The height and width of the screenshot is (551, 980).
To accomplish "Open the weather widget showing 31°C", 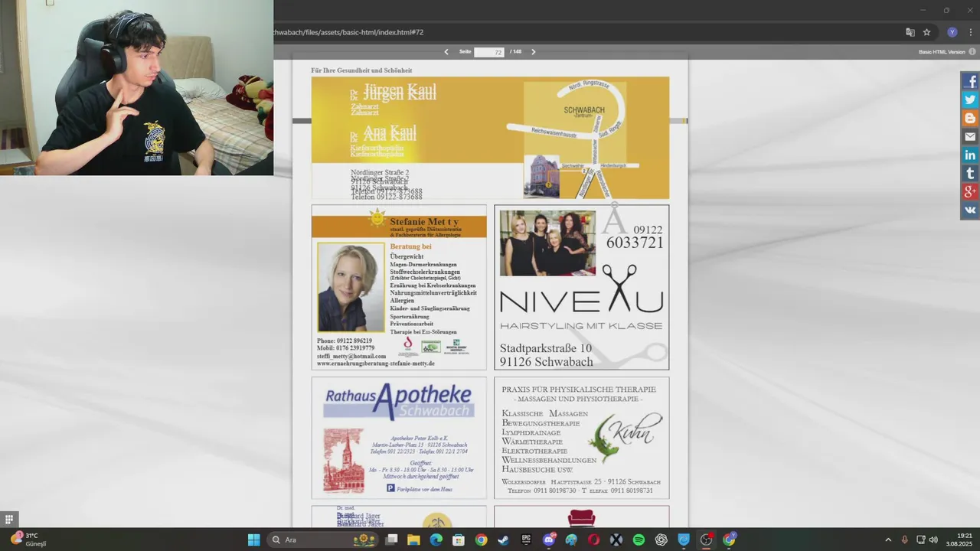I will [29, 540].
